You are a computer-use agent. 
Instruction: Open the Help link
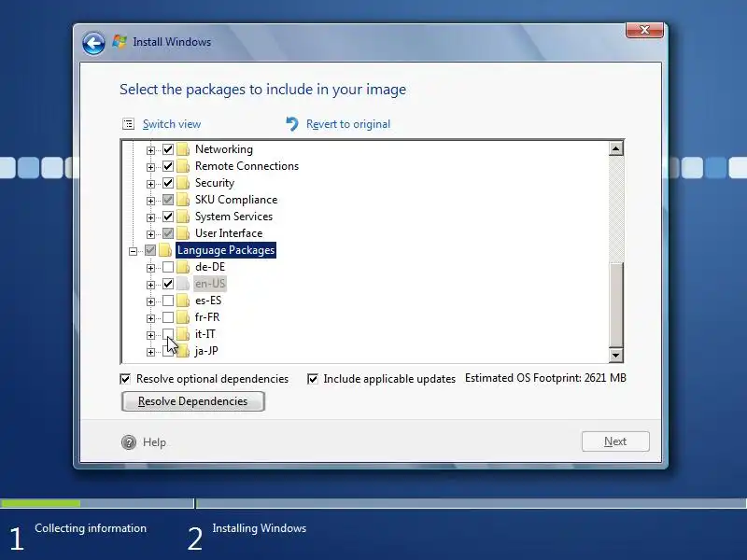154,442
